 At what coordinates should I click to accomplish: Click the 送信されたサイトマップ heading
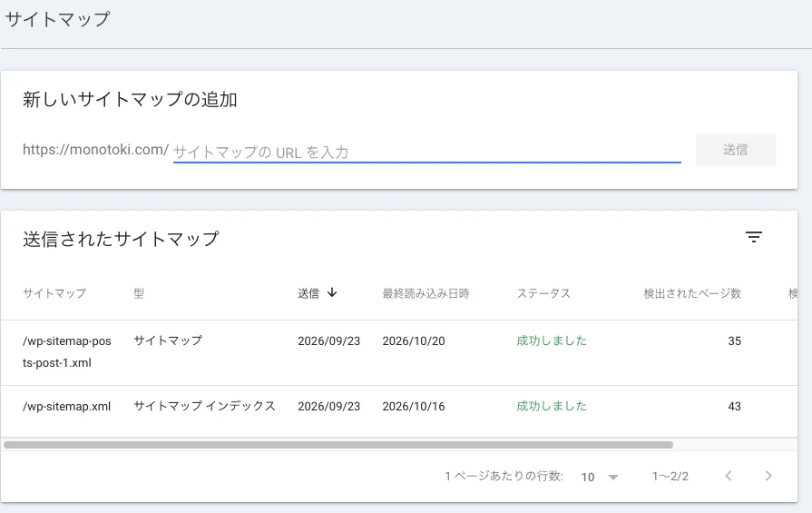(121, 239)
